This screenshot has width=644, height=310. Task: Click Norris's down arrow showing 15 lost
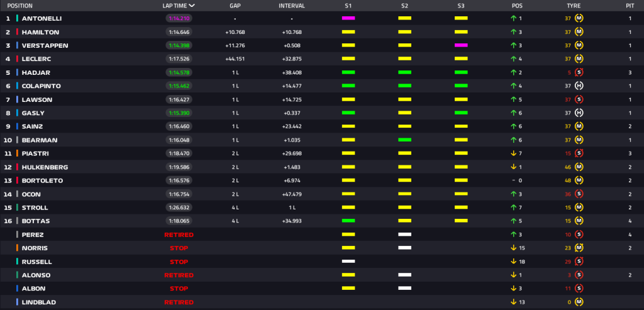513,248
